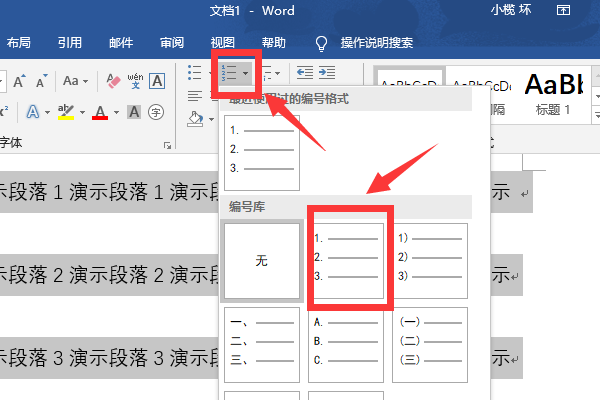Open the 帮助 tab
Screen dimensions: 600x400
coord(274,42)
